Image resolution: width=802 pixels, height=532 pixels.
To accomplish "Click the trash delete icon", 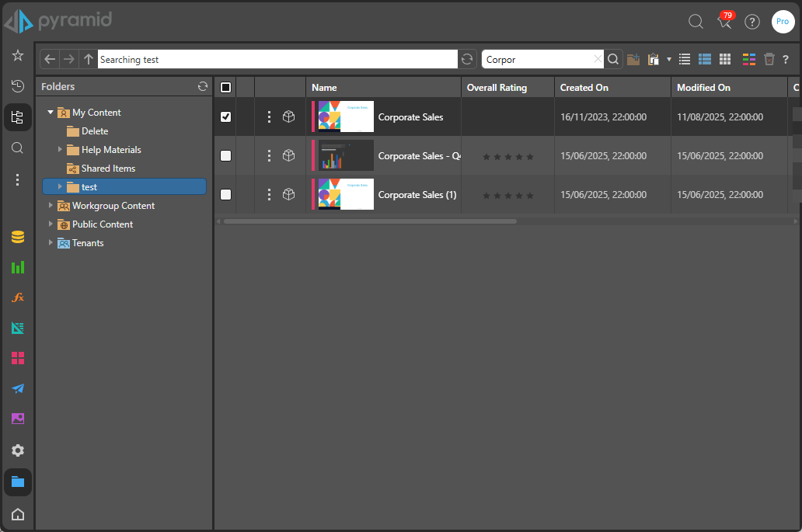I will point(769,59).
